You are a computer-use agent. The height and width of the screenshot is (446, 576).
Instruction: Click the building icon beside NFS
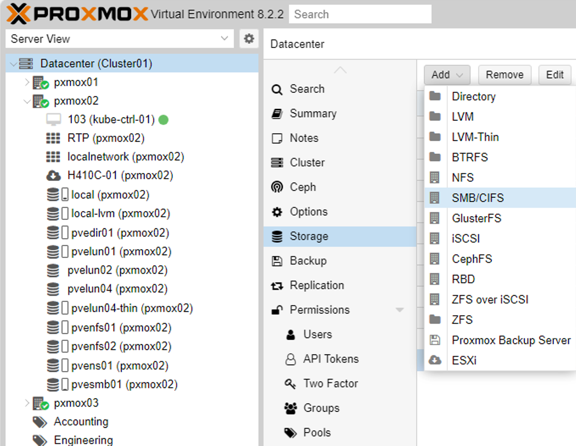435,177
